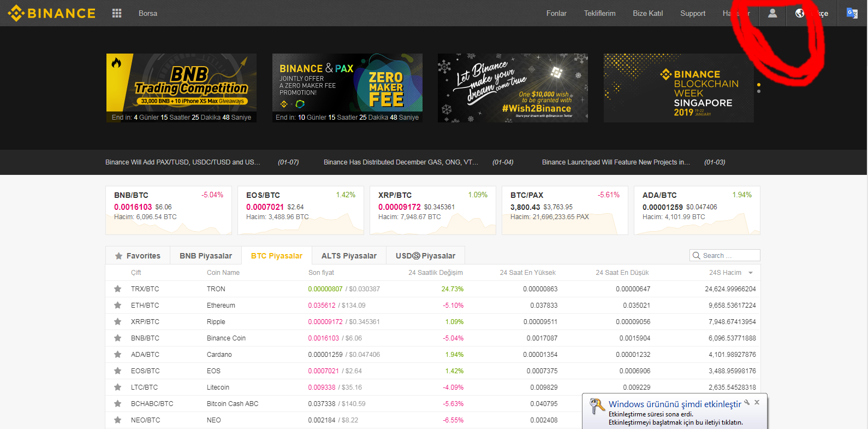Open the USDⓈ Piyasalar tab
Image resolution: width=868 pixels, height=429 pixels.
(x=425, y=256)
